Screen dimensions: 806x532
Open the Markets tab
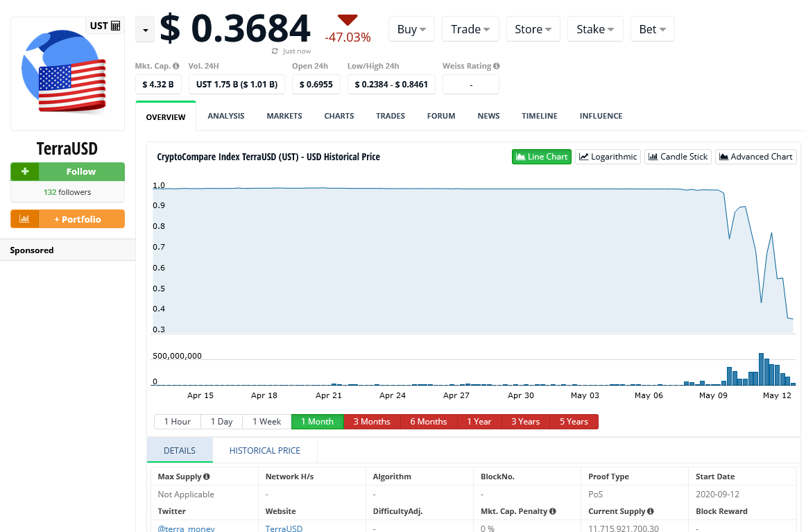pos(284,116)
